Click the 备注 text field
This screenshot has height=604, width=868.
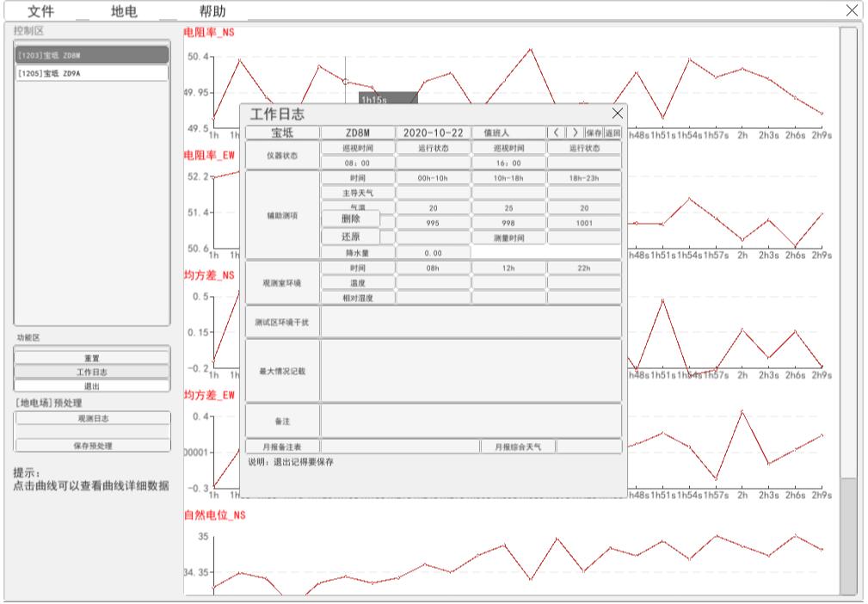pos(471,421)
